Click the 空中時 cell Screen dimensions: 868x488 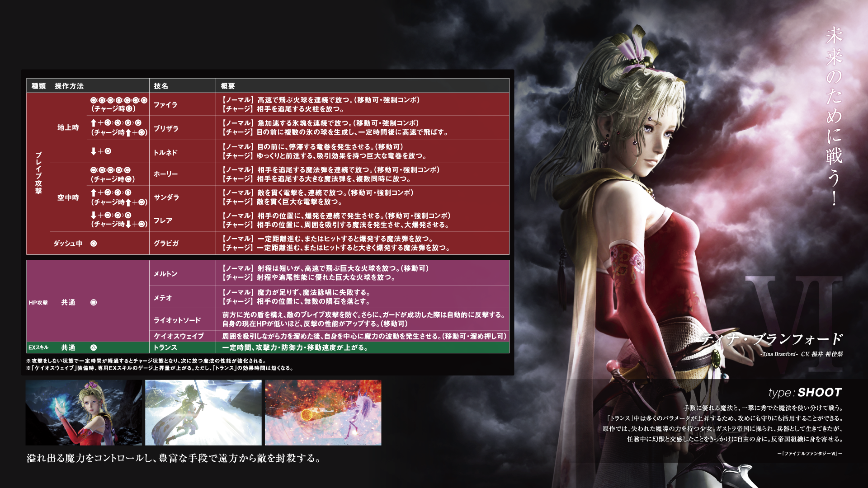(x=68, y=197)
